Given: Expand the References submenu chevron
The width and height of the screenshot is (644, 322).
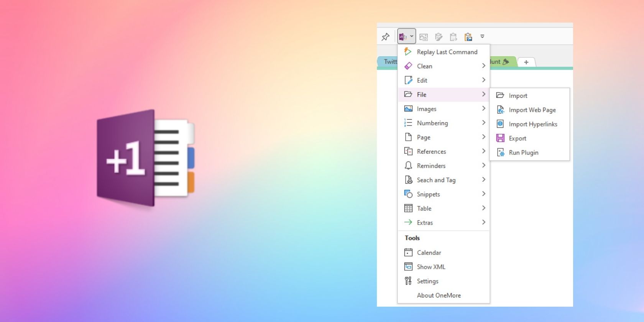Looking at the screenshot, I should 484,151.
